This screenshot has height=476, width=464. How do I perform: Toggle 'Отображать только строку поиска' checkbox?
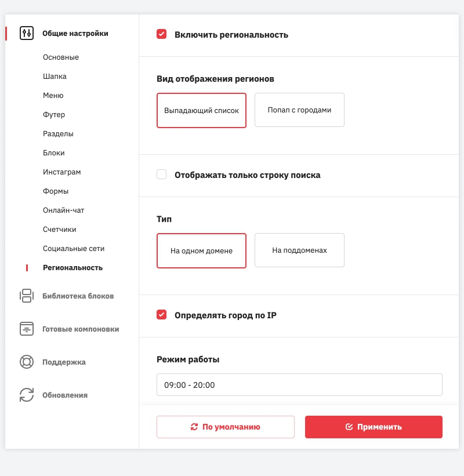tap(162, 175)
